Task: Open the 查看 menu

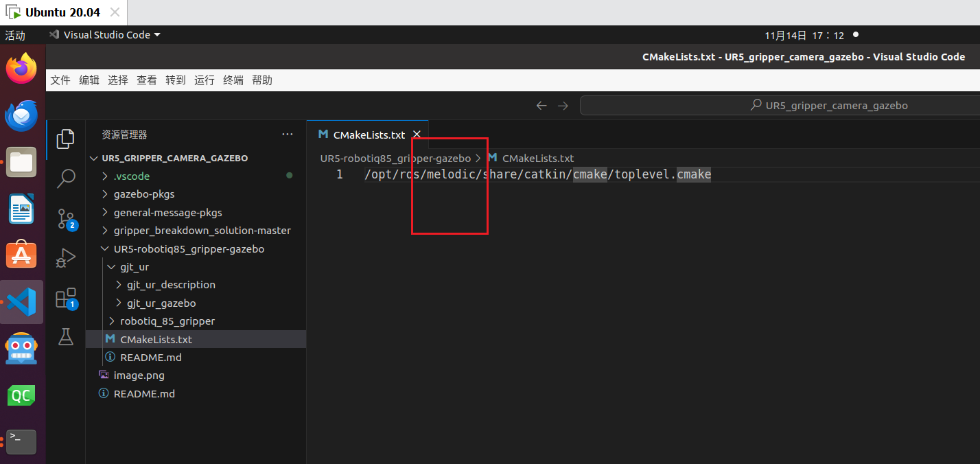Action: (147, 80)
